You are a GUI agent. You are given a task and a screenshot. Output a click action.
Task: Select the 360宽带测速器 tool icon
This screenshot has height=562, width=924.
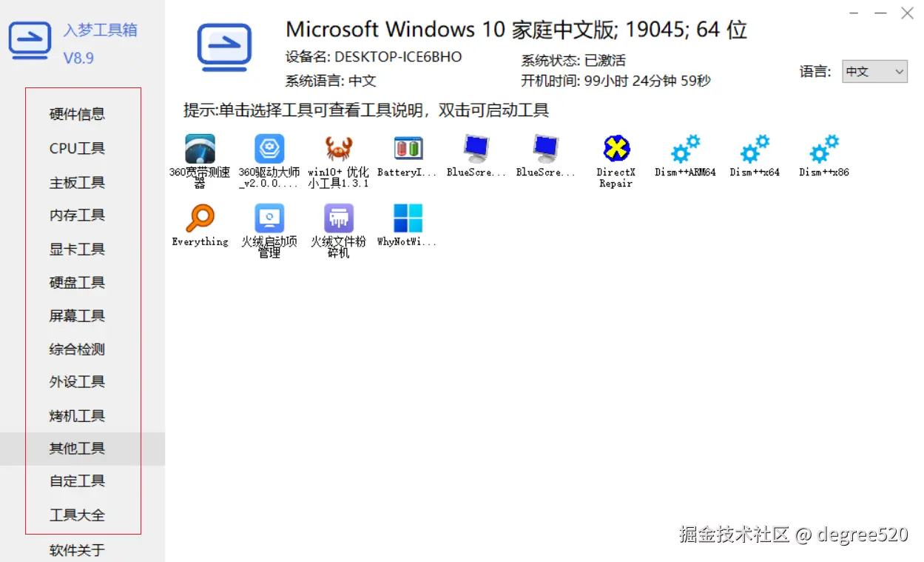click(x=200, y=149)
